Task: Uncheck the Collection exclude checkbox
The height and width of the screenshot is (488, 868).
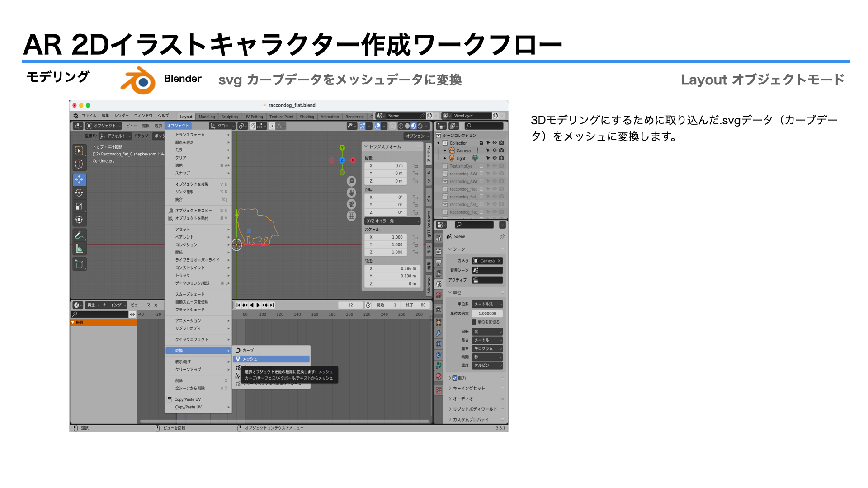Action: pos(481,143)
